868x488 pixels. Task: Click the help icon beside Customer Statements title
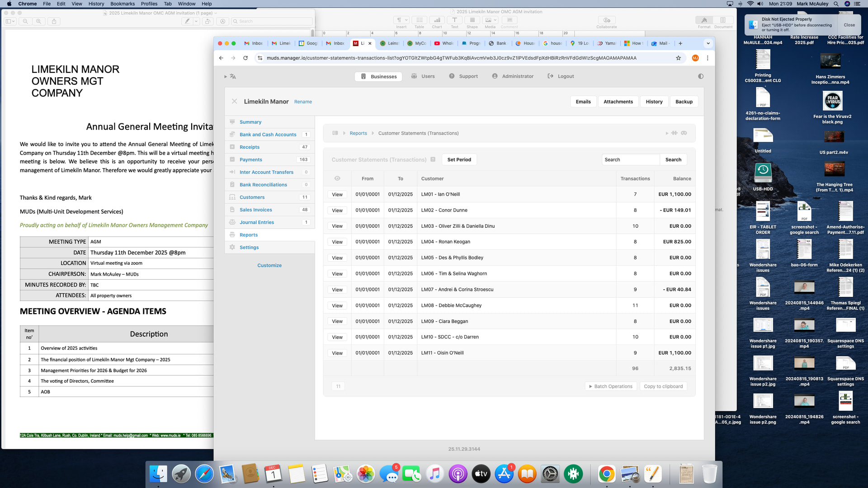[x=433, y=160]
